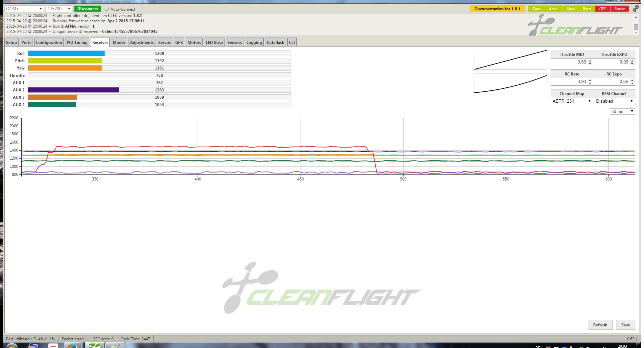The height and width of the screenshot is (348, 644).
Task: Open Documentation for 1.8.1
Action: pos(497,9)
